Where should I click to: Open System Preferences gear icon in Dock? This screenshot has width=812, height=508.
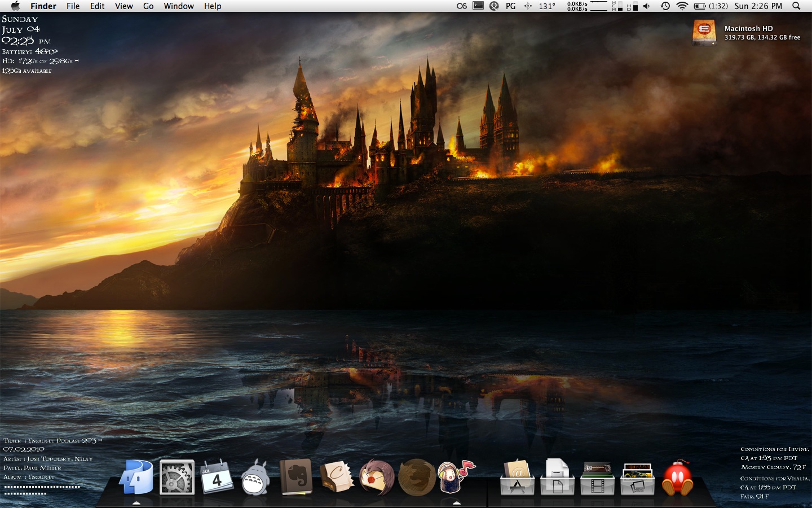[x=177, y=477]
